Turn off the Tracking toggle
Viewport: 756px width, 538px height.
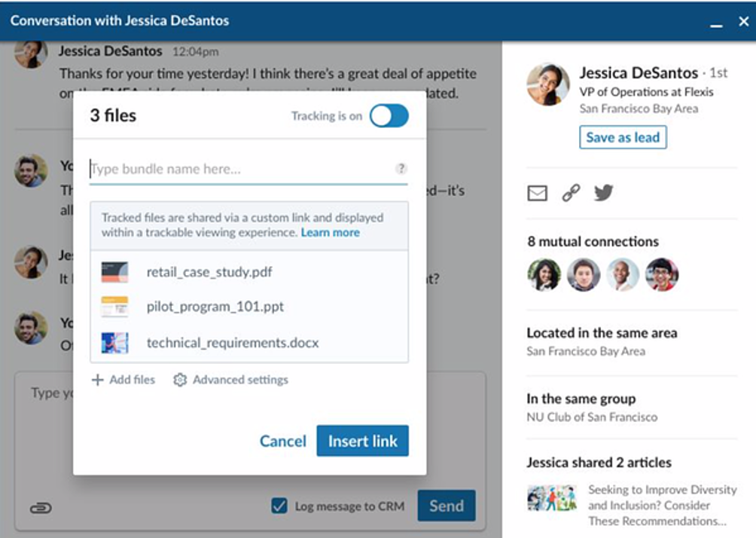pyautogui.click(x=389, y=115)
